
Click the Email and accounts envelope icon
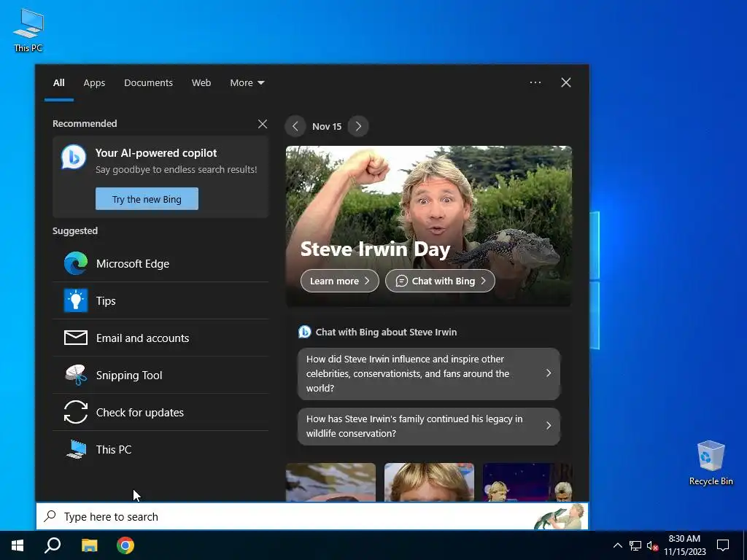click(76, 338)
